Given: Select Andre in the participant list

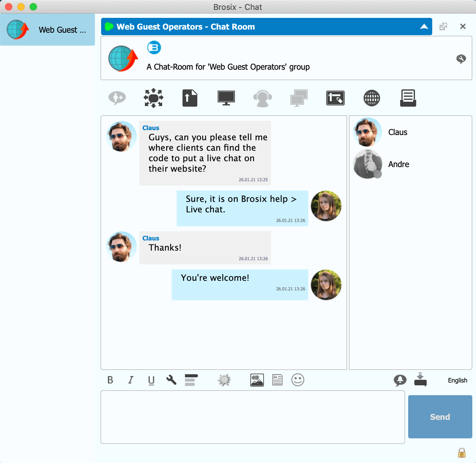Looking at the screenshot, I should pyautogui.click(x=398, y=164).
